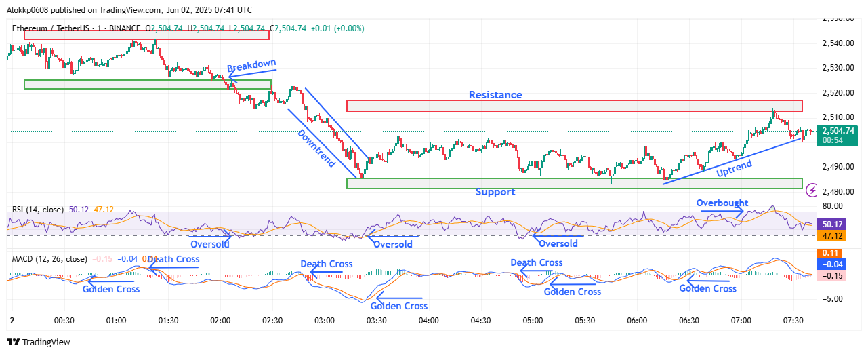868x354 pixels.
Task: Click the purple lightning bolt event icon
Action: [x=811, y=191]
